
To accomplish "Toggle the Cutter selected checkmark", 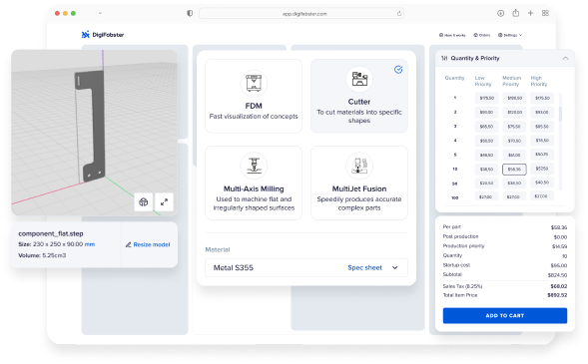I will click(x=398, y=69).
